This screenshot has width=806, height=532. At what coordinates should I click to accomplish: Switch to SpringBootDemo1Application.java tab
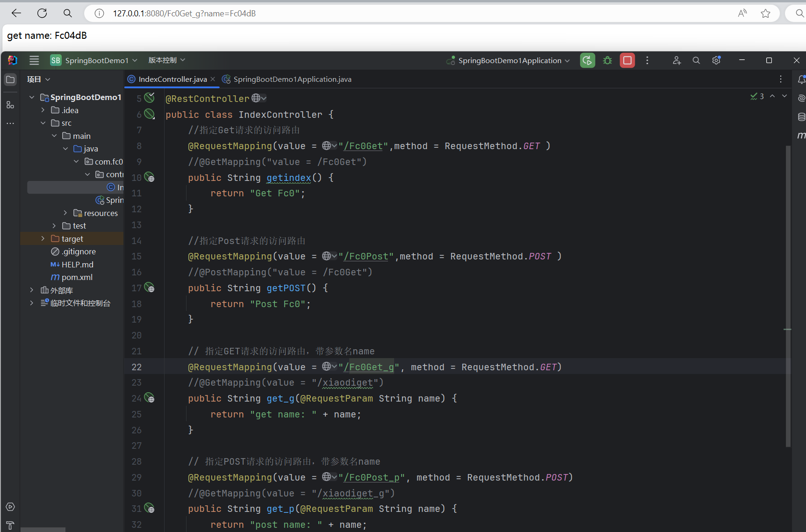click(292, 79)
